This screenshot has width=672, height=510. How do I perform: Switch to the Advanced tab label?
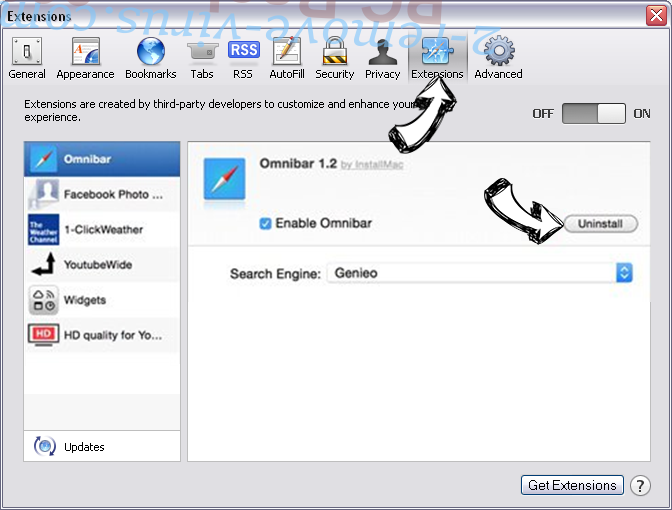(498, 74)
